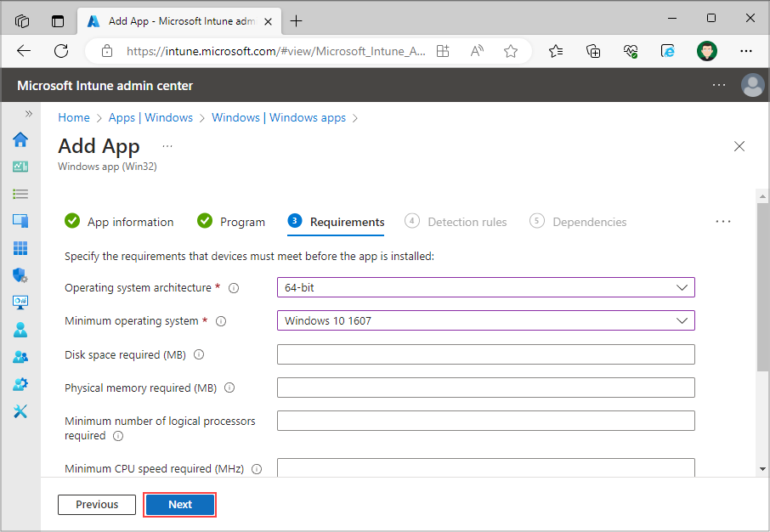Open the Minimum operating system dropdown
The width and height of the screenshot is (770, 532).
485,320
